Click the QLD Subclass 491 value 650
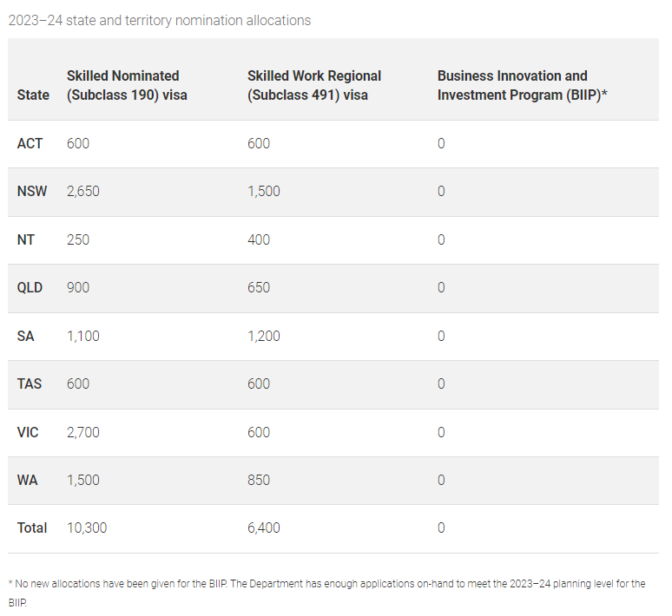 [x=259, y=287]
